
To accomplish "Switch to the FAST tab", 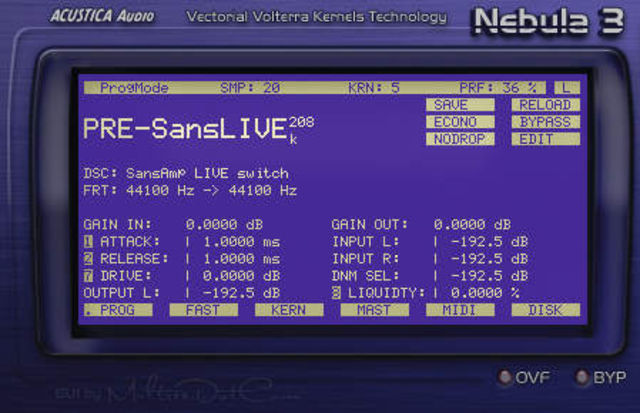I will tap(203, 310).
